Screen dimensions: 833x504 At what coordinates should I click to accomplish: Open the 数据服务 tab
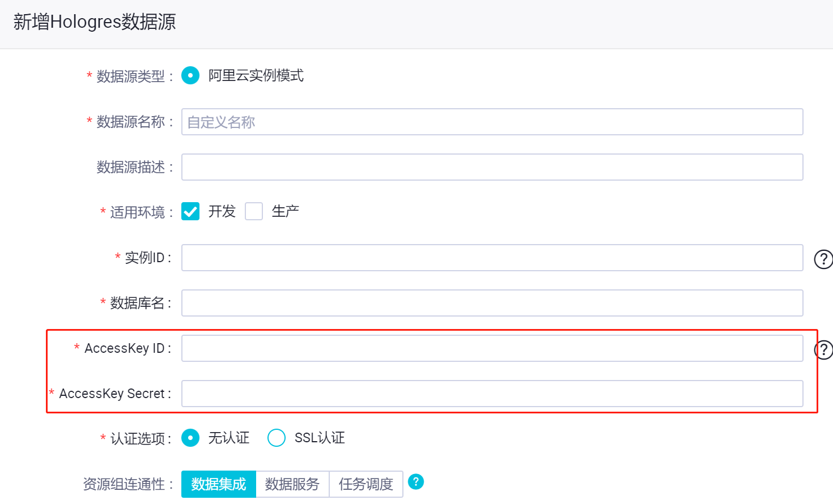292,484
